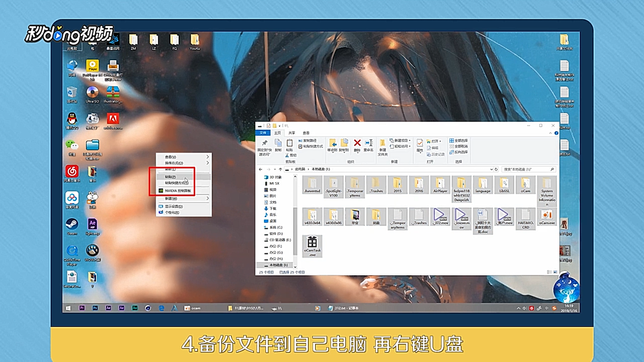Click the up-one-level arrow in Explorer
The height and width of the screenshot is (362, 644).
(x=281, y=169)
